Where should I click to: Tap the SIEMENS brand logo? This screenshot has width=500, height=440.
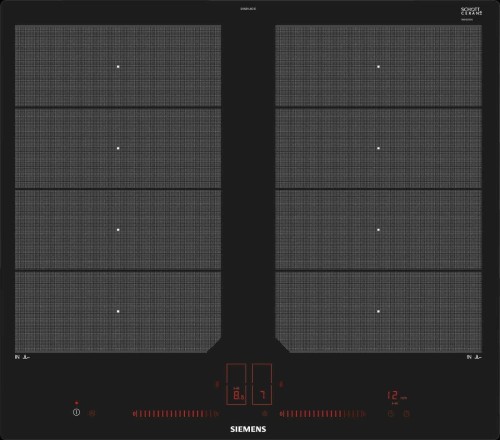(x=248, y=429)
